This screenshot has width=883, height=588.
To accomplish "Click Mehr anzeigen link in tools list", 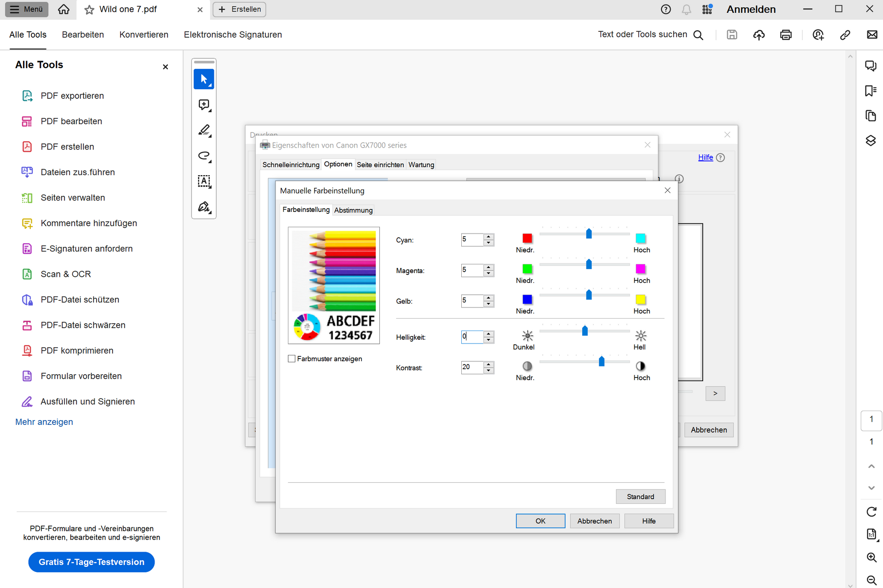I will (x=44, y=422).
